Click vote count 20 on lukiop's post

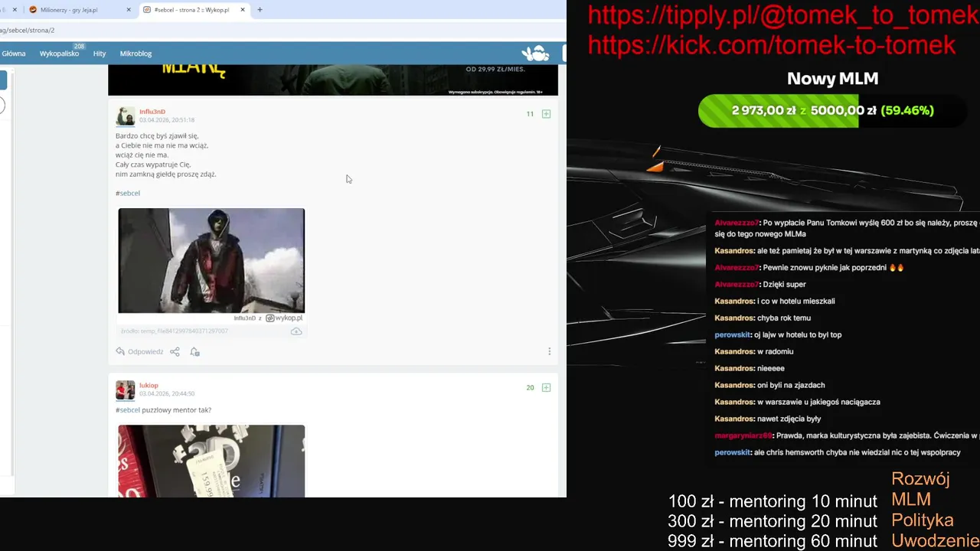tap(530, 388)
